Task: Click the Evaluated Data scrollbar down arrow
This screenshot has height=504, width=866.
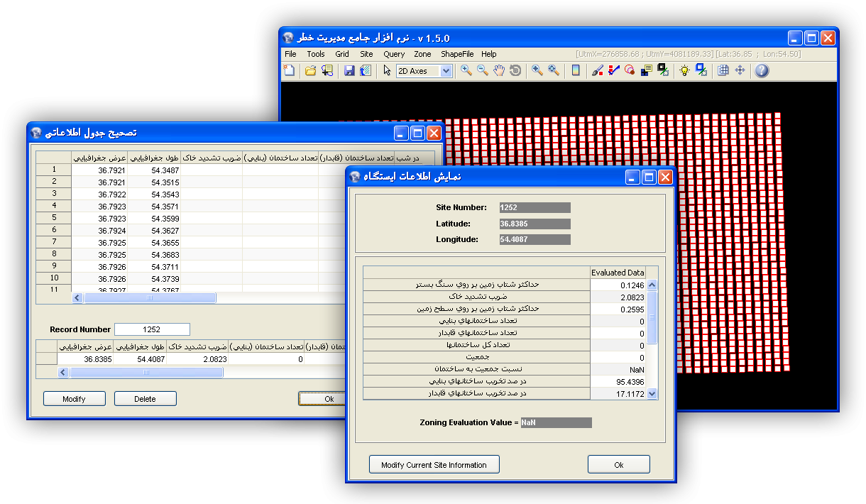Action: 652,393
